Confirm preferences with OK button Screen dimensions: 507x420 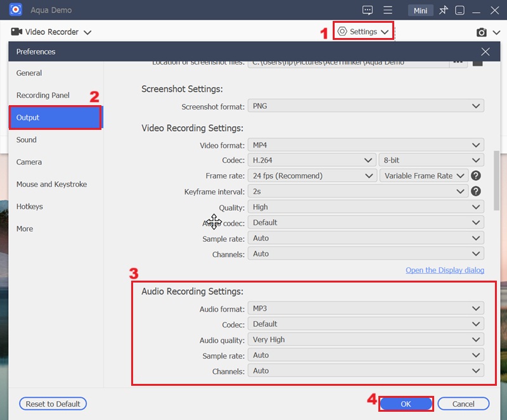click(406, 404)
